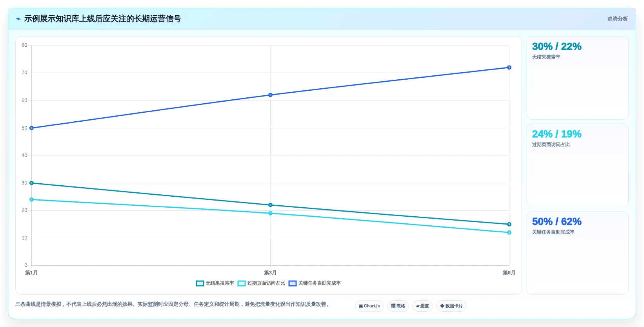Viewport: 644px width, 327px height.
Task: Click the 0 y-axis tick label
Action: 26,265
